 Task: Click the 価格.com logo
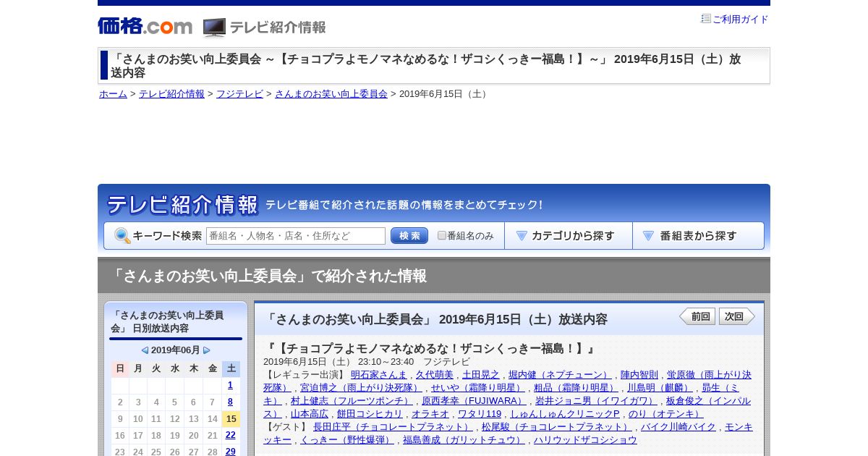pos(145,27)
